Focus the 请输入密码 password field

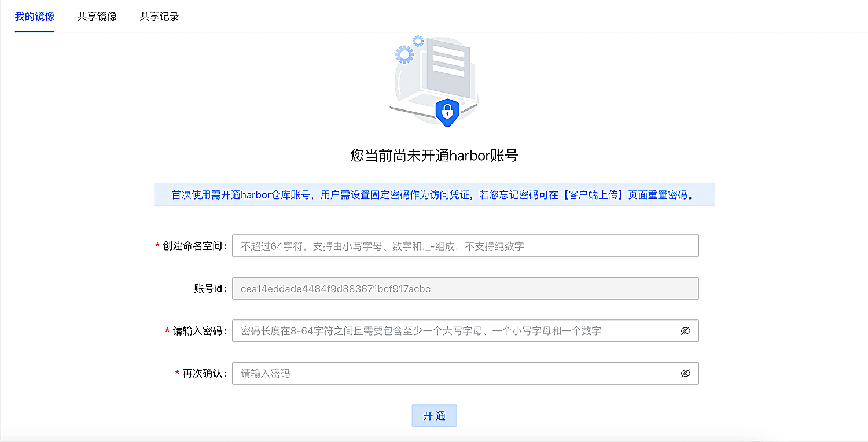click(x=465, y=331)
